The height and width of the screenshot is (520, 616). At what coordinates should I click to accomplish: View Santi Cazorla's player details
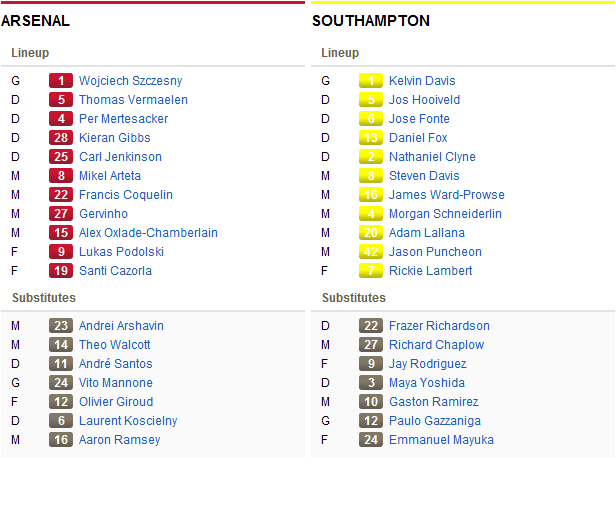116,271
